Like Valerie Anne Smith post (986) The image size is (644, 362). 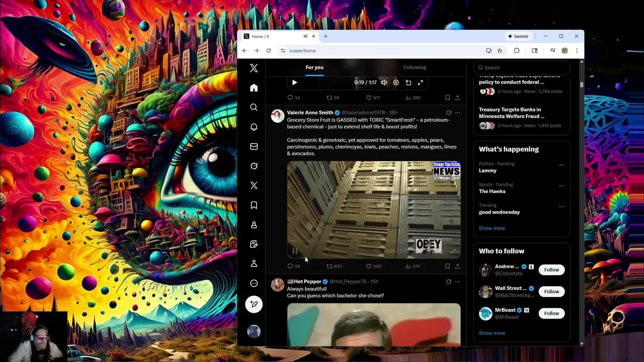point(373,266)
